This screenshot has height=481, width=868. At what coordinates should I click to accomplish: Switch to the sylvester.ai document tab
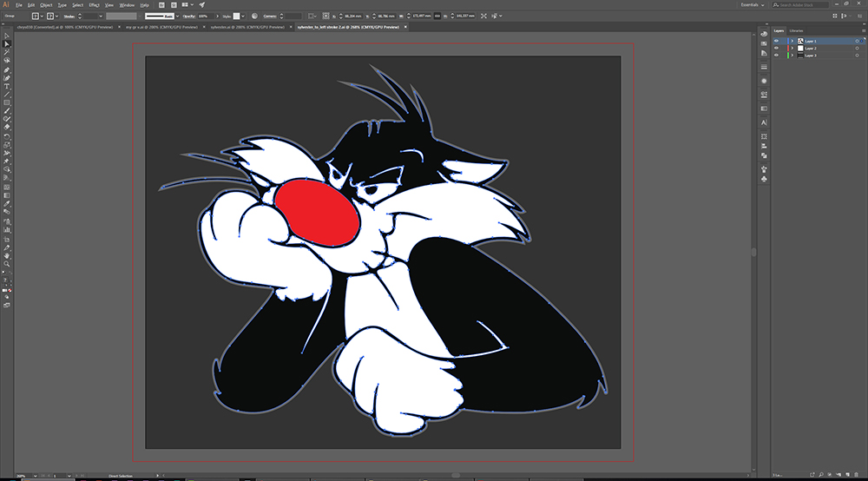(x=247, y=27)
